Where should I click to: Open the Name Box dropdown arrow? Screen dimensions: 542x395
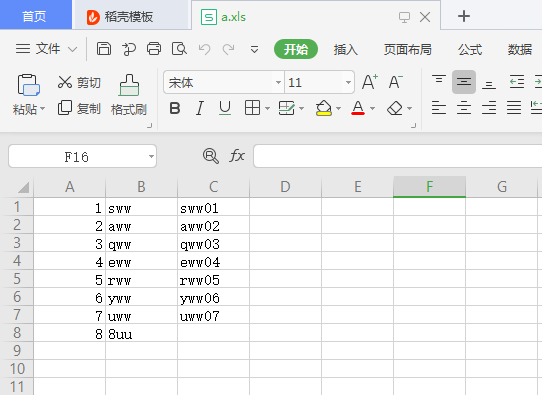(x=151, y=157)
